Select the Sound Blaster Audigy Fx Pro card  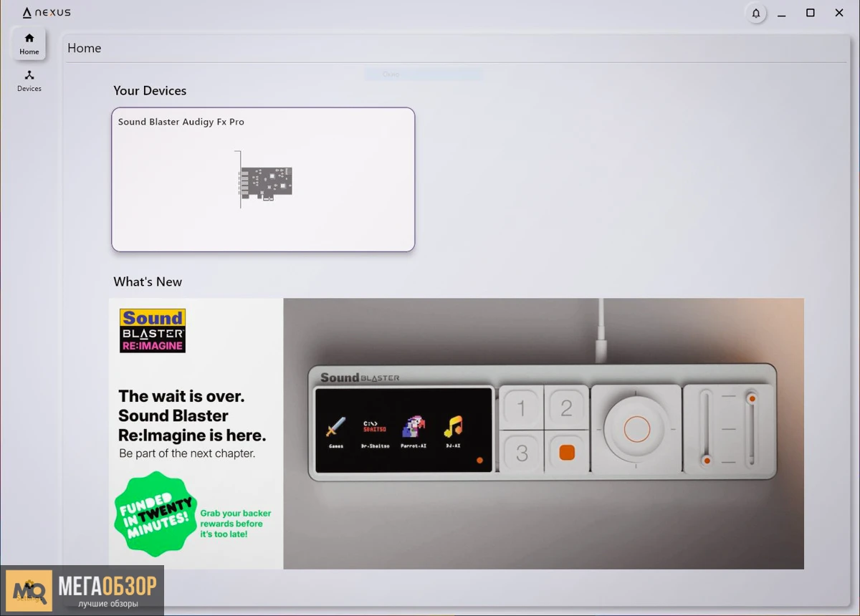[x=263, y=180]
